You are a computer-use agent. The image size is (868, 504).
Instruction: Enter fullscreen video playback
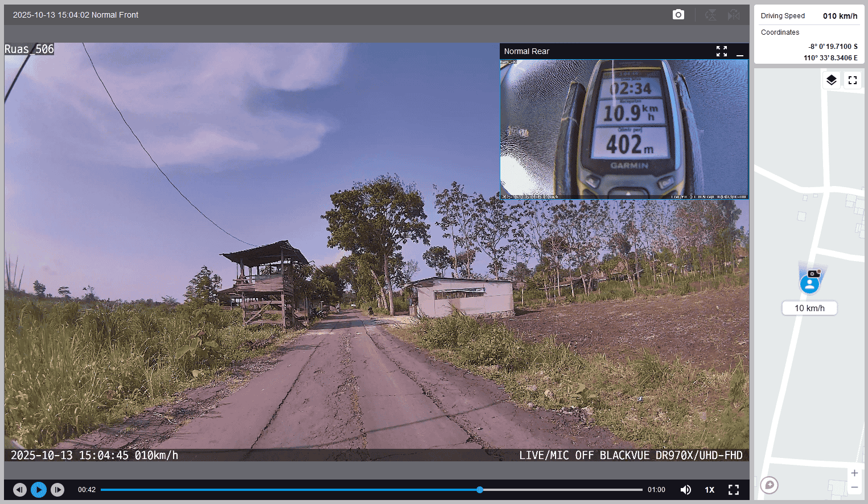(x=734, y=490)
